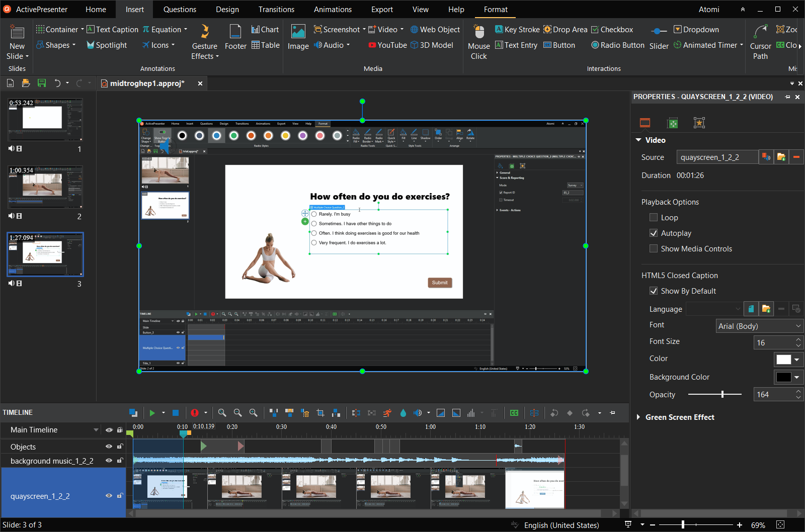
Task: Open the Animations ribbon tab
Action: [x=332, y=9]
